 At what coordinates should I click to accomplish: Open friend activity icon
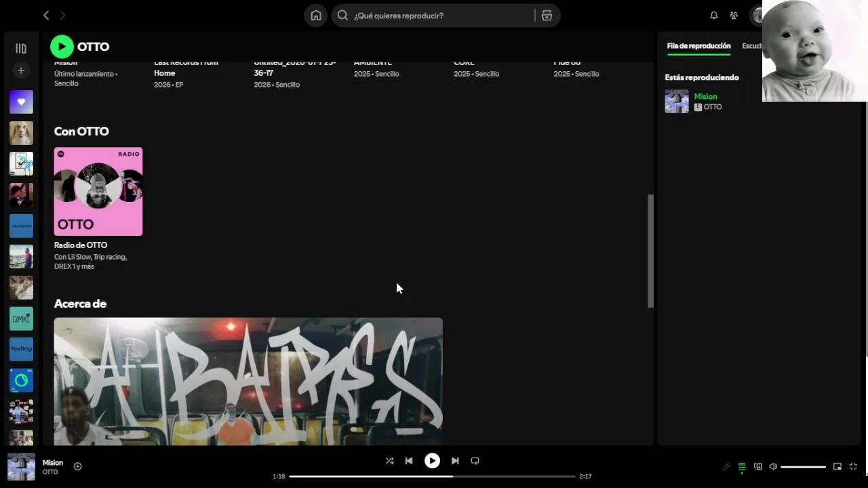[734, 16]
